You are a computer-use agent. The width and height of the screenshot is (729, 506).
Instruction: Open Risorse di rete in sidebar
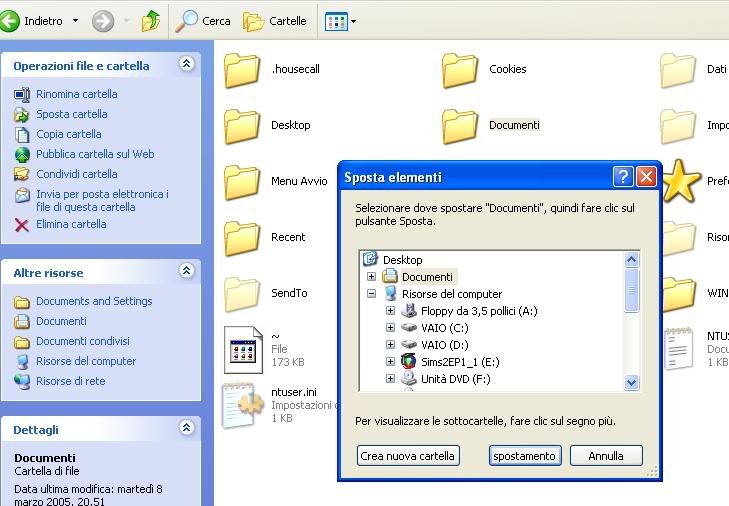tap(70, 381)
